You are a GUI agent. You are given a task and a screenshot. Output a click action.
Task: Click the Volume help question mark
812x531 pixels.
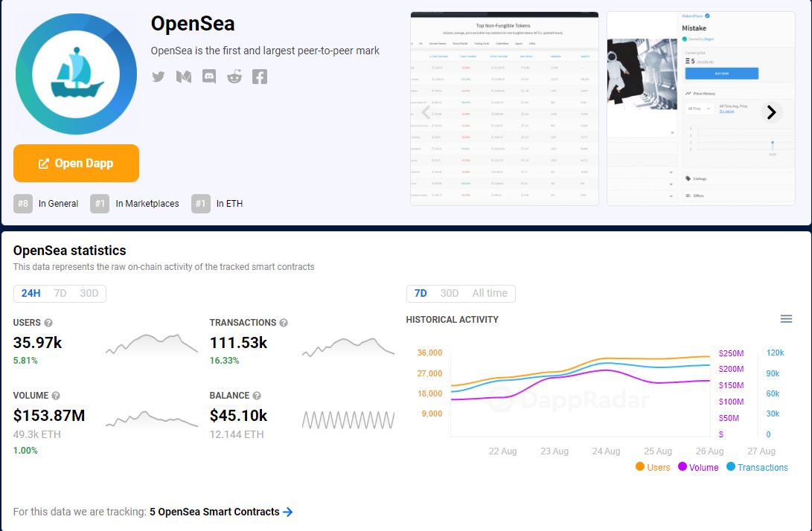pyautogui.click(x=56, y=396)
